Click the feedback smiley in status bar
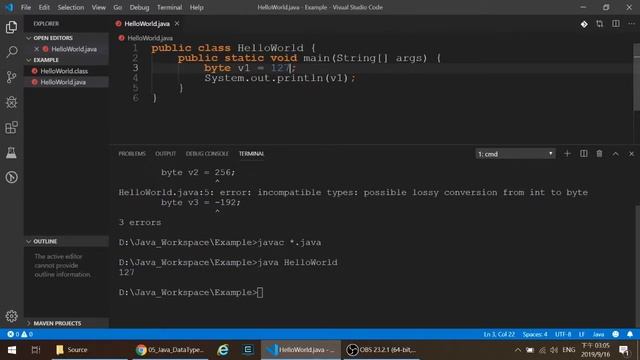Image resolution: width=640 pixels, height=360 pixels. 616,334
